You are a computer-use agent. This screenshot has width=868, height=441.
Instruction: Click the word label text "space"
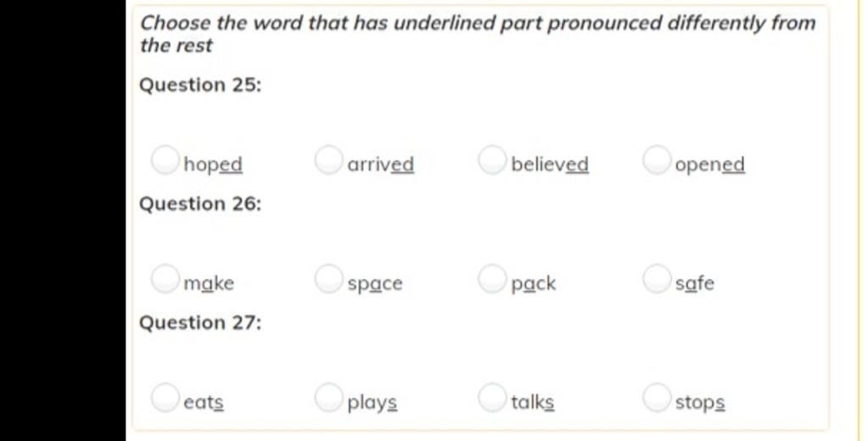coord(375,283)
